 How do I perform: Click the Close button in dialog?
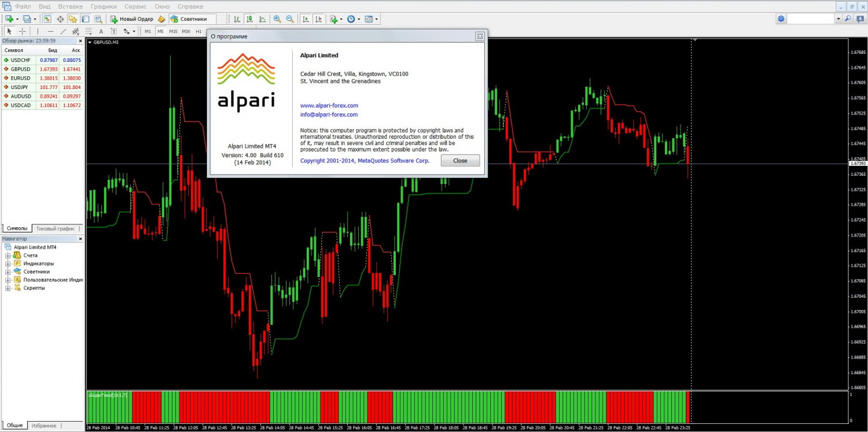pos(460,160)
